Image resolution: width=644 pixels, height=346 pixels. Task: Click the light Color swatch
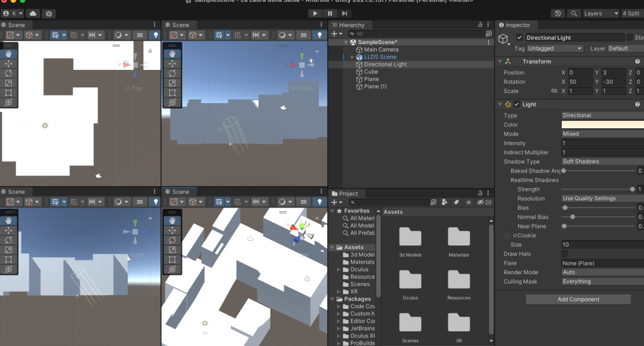point(601,125)
